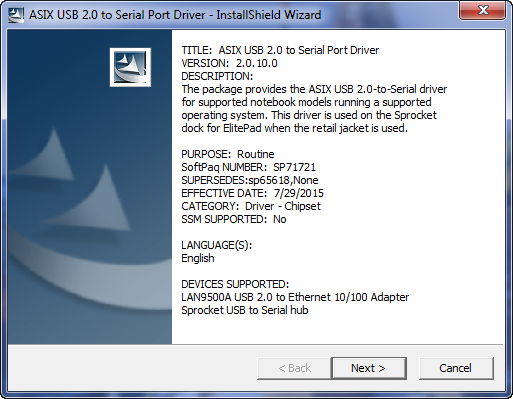Image resolution: width=513 pixels, height=399 pixels.
Task: Click the CATEGORY: Driver - Chipset line
Action: 251,206
